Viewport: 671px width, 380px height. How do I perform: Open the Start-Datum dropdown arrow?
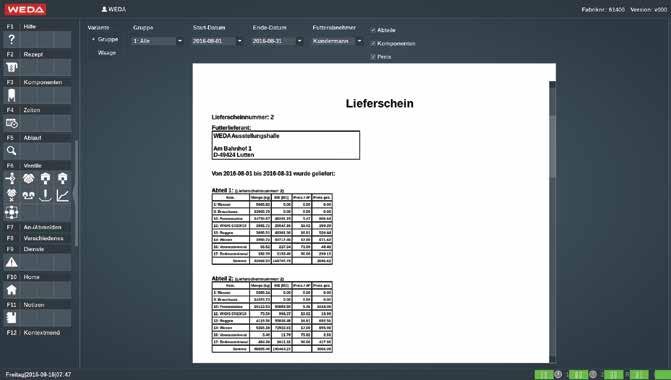point(239,41)
